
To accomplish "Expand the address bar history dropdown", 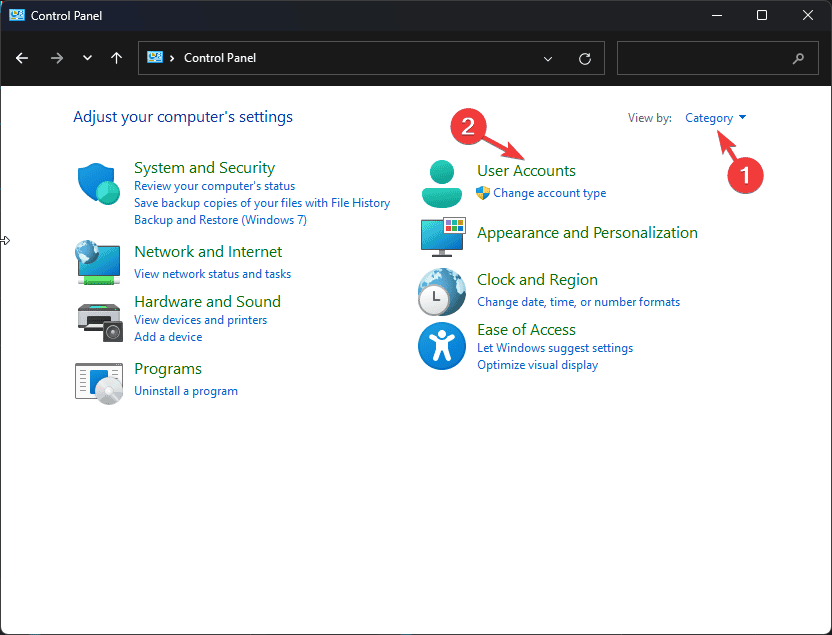I will pos(548,58).
